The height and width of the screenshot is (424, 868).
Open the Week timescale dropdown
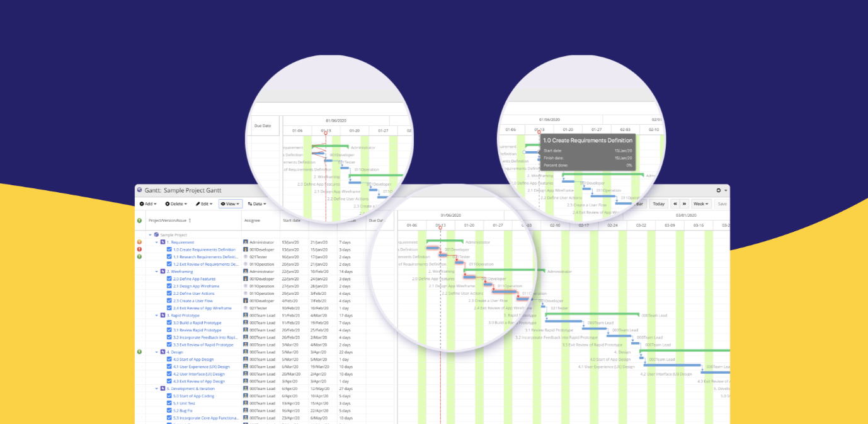700,204
